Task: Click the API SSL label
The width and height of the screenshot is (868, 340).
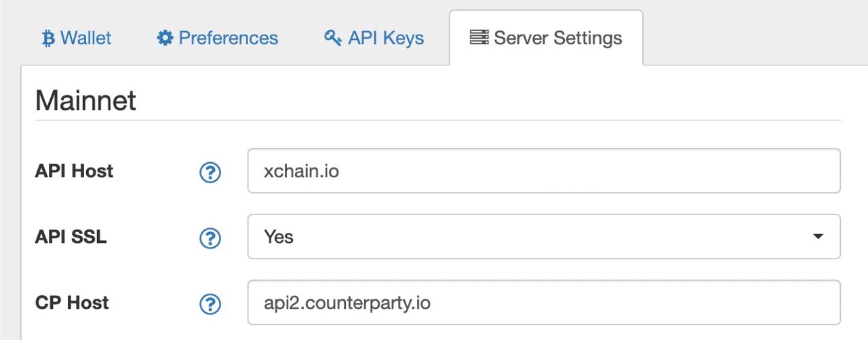Action: click(71, 237)
